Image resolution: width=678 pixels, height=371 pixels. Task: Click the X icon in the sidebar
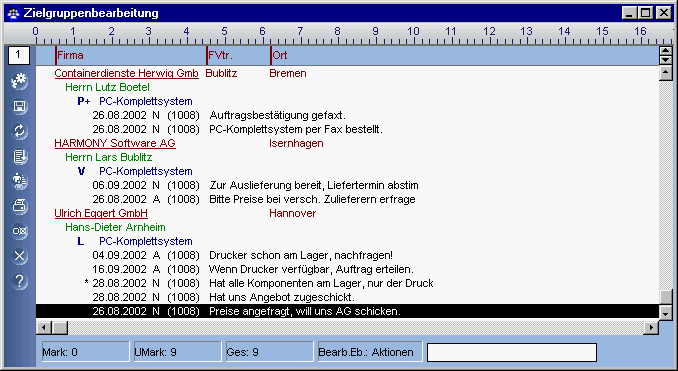(19, 256)
